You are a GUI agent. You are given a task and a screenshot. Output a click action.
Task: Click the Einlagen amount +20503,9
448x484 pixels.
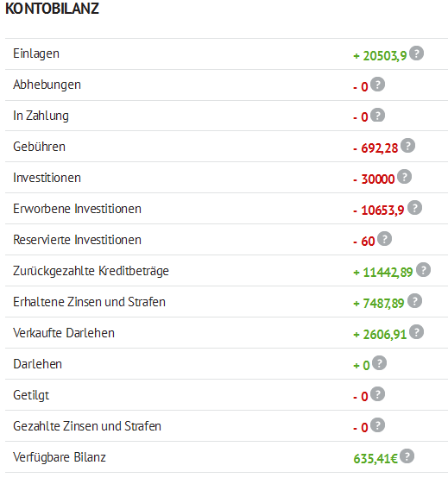pos(380,56)
